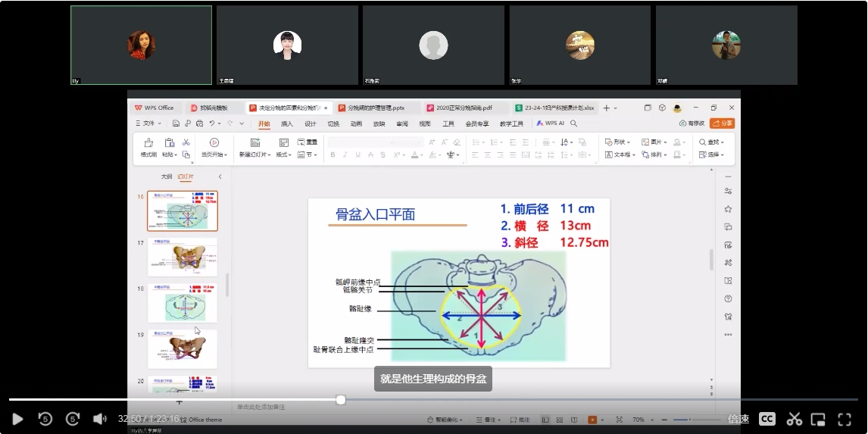The height and width of the screenshot is (434, 868).
Task: Toggle closed captions with CC button
Action: [x=767, y=419]
